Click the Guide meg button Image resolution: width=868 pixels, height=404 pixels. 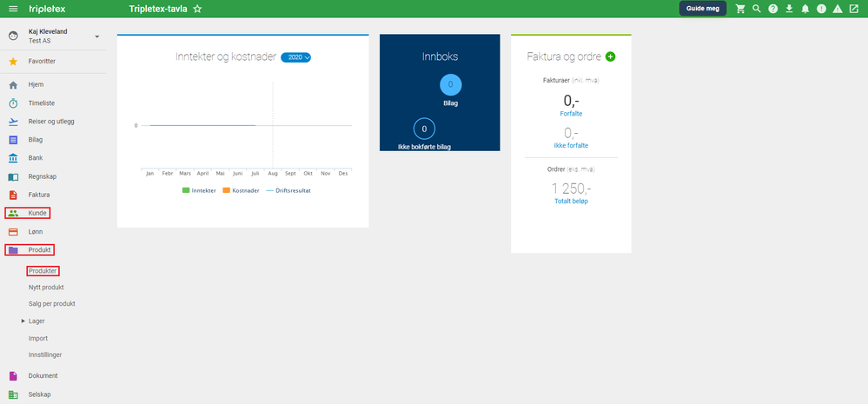pyautogui.click(x=703, y=9)
